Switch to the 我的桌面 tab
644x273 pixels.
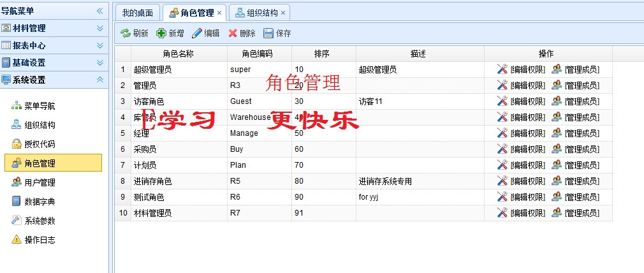137,13
